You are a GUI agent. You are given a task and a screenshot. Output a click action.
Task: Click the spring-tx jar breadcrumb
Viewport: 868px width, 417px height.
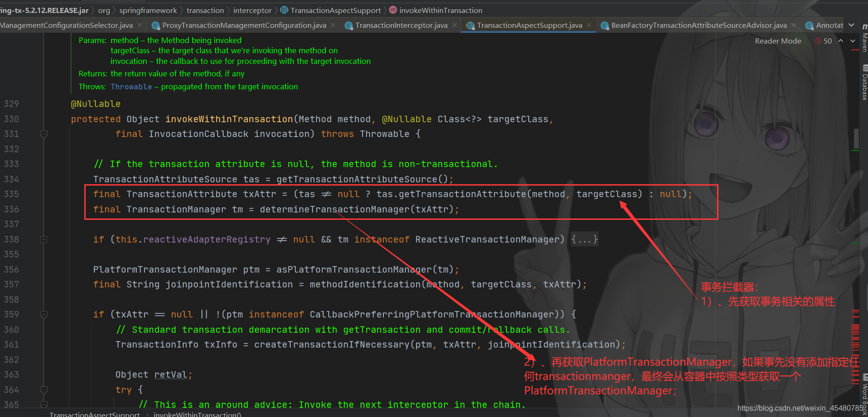click(44, 10)
